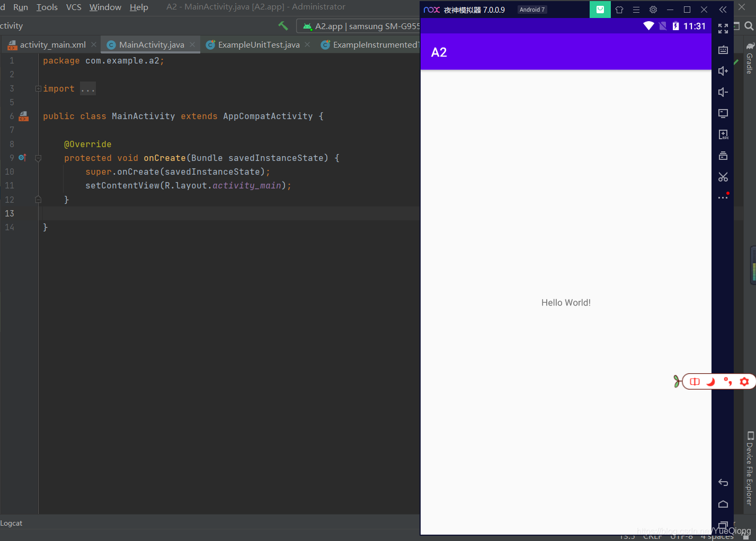Close the activity_main.xml tab

(x=94, y=44)
